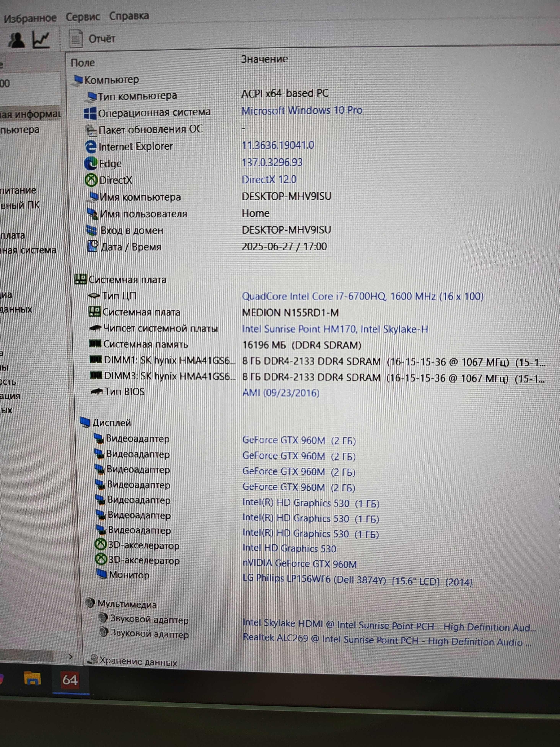
Task: Click the Edge browser icon
Action: point(90,164)
